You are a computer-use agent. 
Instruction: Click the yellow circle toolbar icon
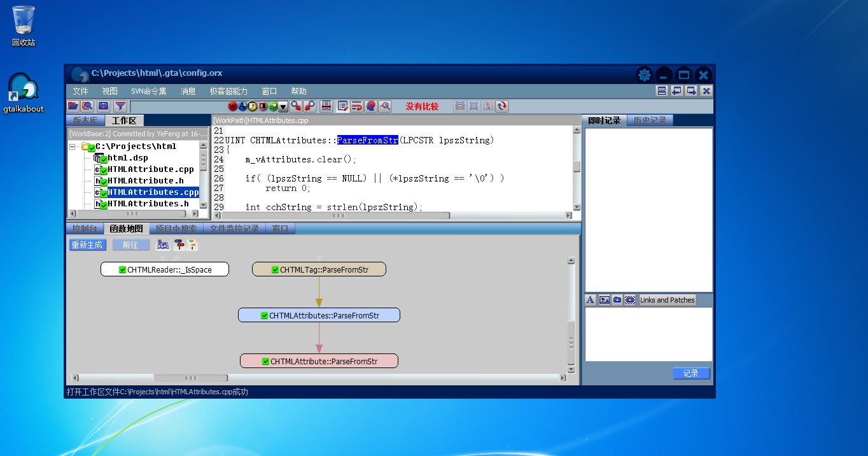(253, 106)
